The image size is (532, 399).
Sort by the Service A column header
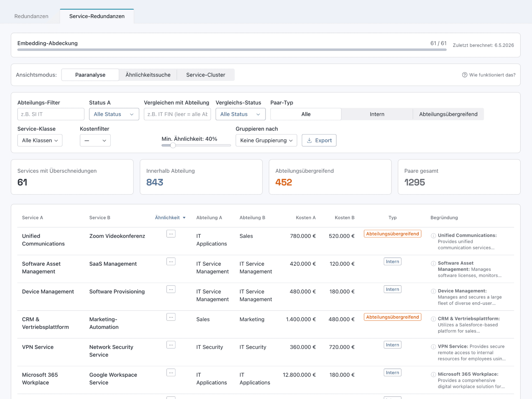pyautogui.click(x=32, y=218)
